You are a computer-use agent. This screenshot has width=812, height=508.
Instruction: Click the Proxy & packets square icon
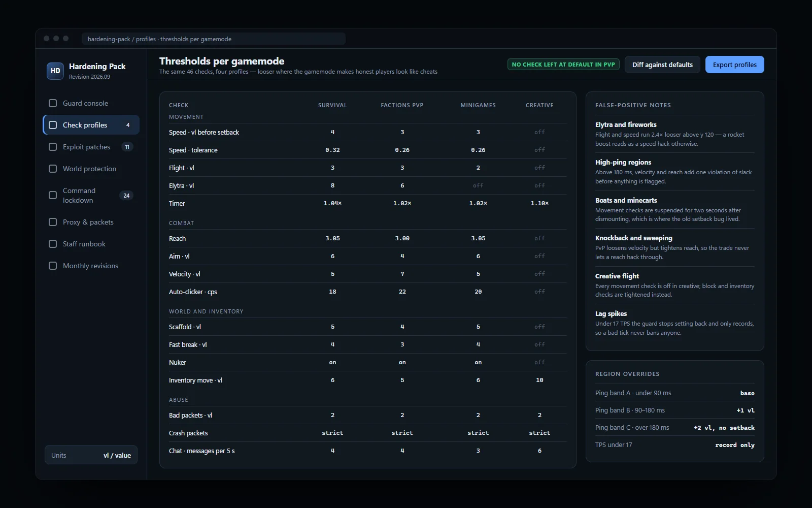pyautogui.click(x=53, y=222)
